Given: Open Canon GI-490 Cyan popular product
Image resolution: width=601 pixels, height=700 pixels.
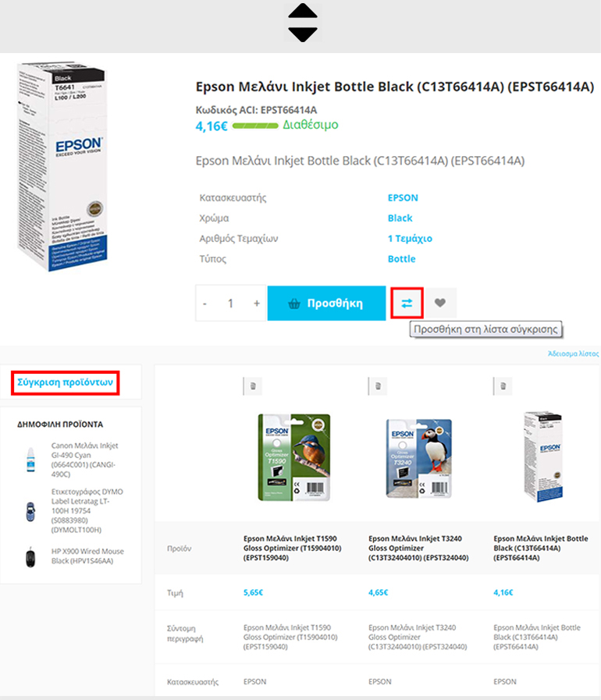Looking at the screenshot, I should 85,460.
